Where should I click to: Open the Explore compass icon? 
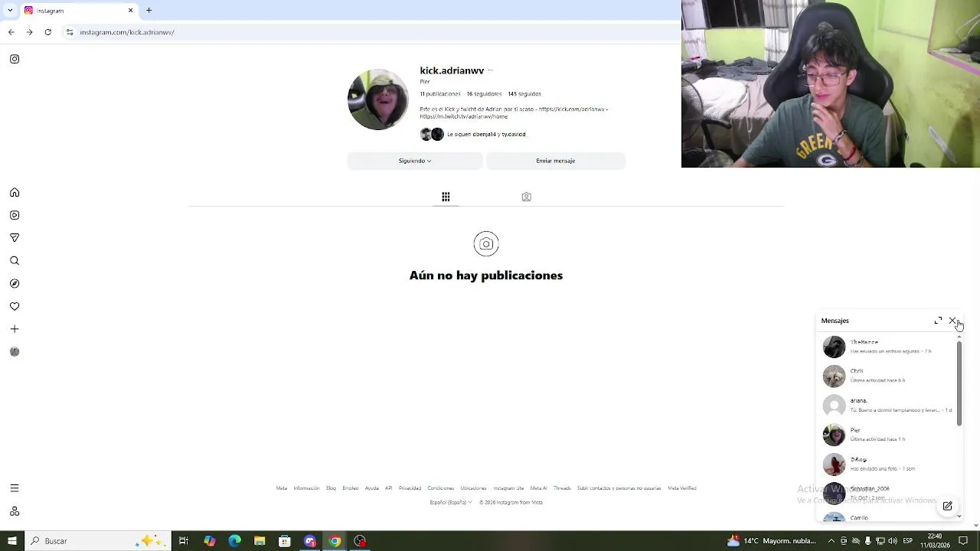[x=15, y=283]
